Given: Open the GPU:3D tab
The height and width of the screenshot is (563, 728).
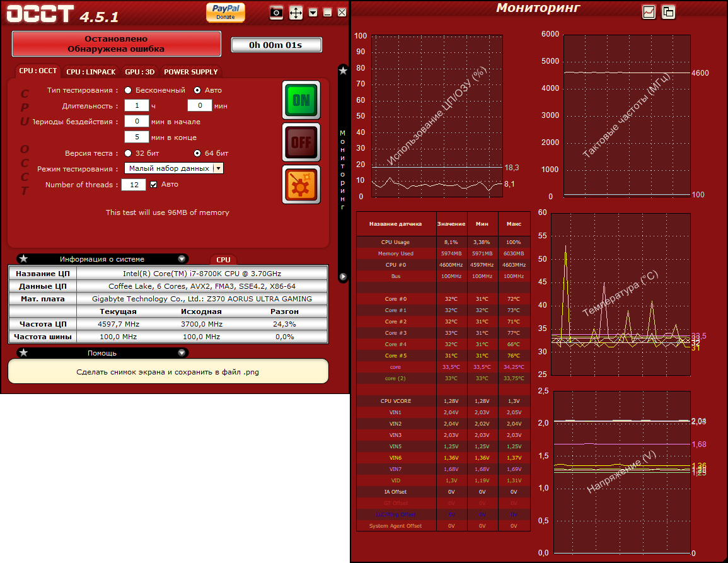Looking at the screenshot, I should click(x=140, y=72).
